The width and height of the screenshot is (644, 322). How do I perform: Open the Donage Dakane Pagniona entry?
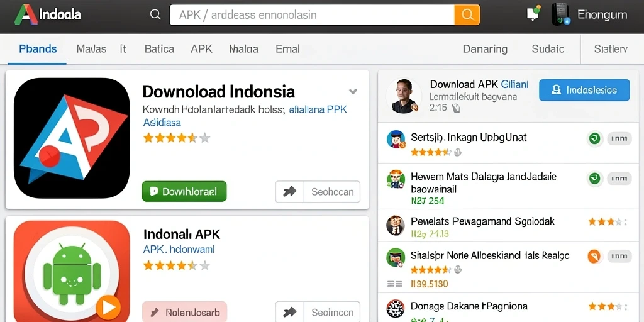tap(469, 306)
